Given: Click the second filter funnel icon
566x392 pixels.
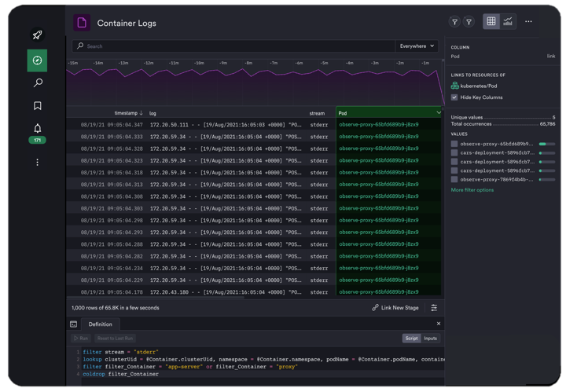Looking at the screenshot, I should click(x=469, y=22).
